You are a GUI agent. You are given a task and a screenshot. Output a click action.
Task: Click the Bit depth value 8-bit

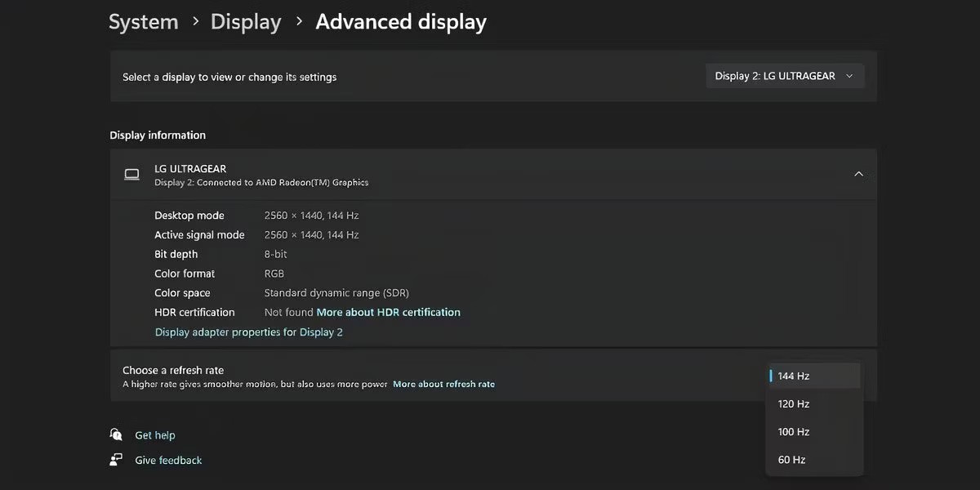pos(275,254)
